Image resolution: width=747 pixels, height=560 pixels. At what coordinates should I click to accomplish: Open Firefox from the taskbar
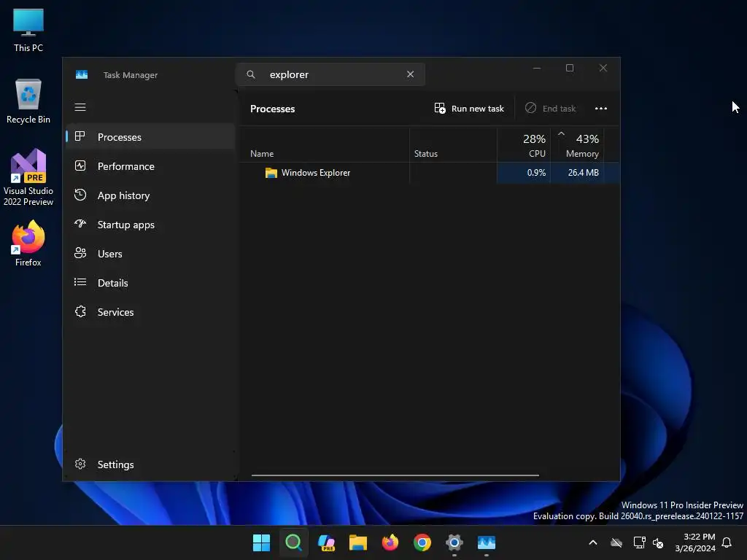click(x=390, y=542)
